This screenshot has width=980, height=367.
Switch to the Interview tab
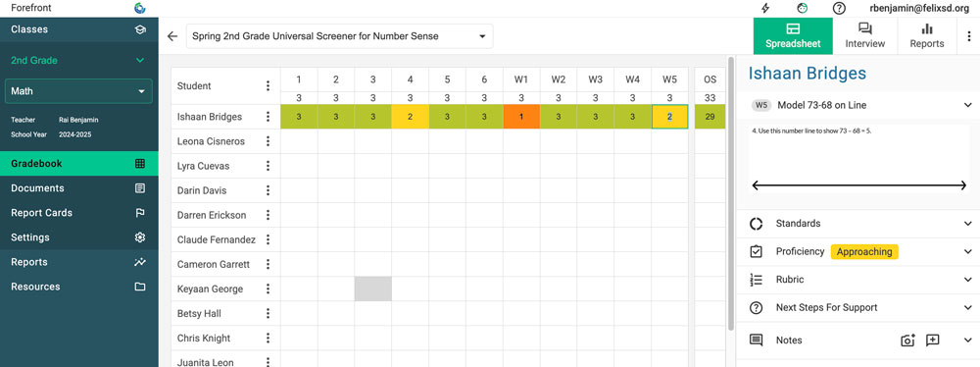coord(865,36)
